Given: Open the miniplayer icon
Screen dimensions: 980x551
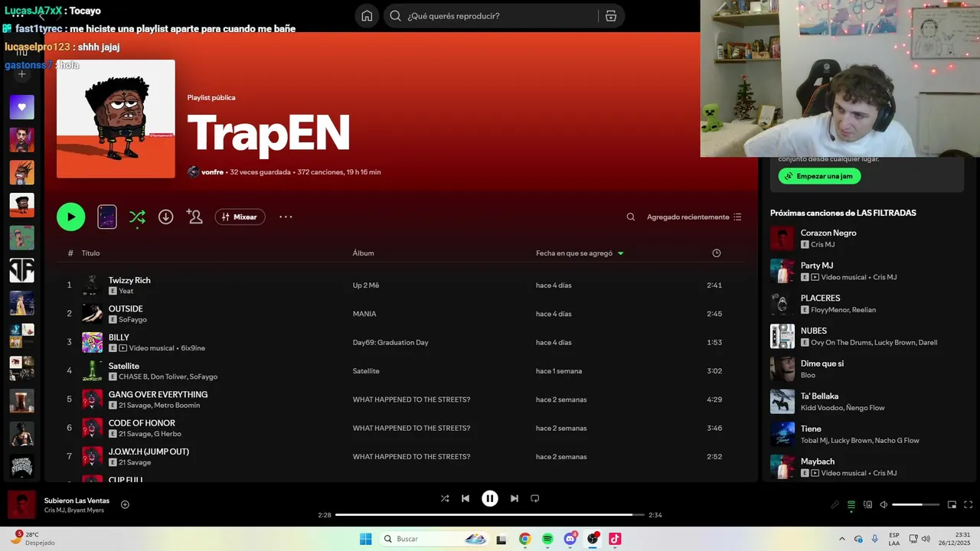Looking at the screenshot, I should [952, 505].
